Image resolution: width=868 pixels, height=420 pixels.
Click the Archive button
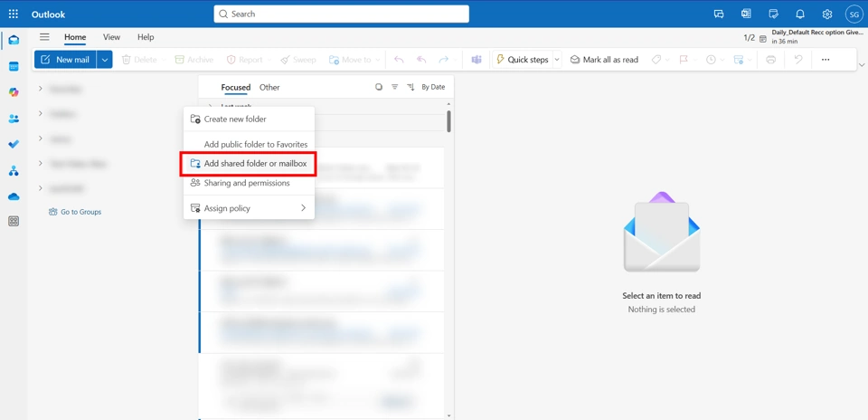(x=194, y=59)
